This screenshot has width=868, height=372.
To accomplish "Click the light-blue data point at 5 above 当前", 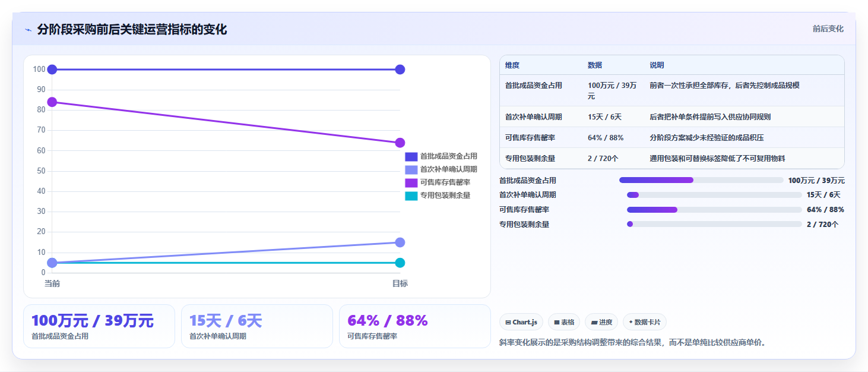I will coord(52,263).
